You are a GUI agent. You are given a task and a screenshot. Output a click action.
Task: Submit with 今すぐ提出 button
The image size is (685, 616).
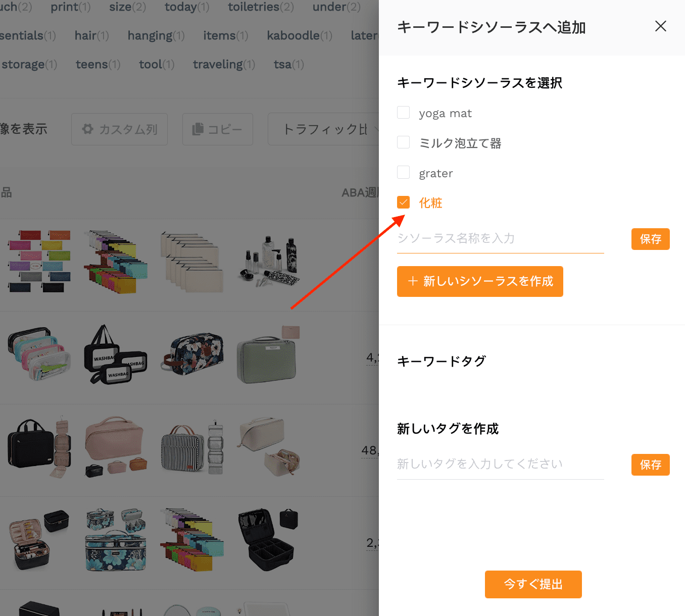click(533, 584)
